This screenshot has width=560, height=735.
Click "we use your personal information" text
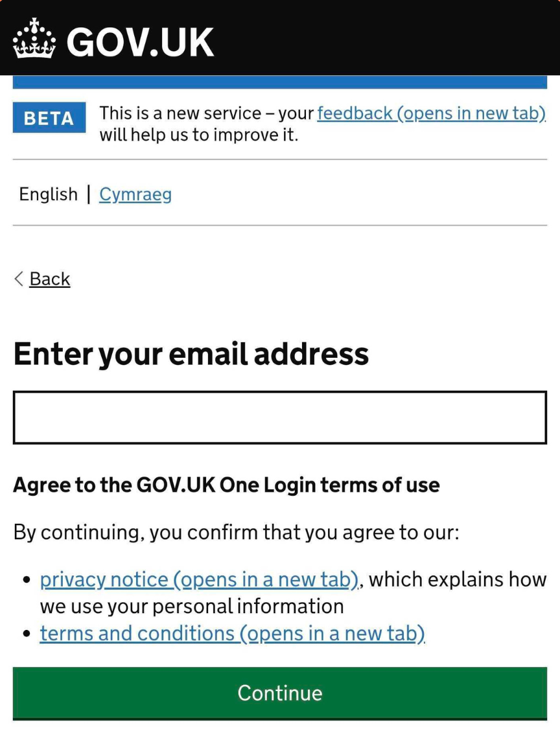pyautogui.click(x=192, y=606)
